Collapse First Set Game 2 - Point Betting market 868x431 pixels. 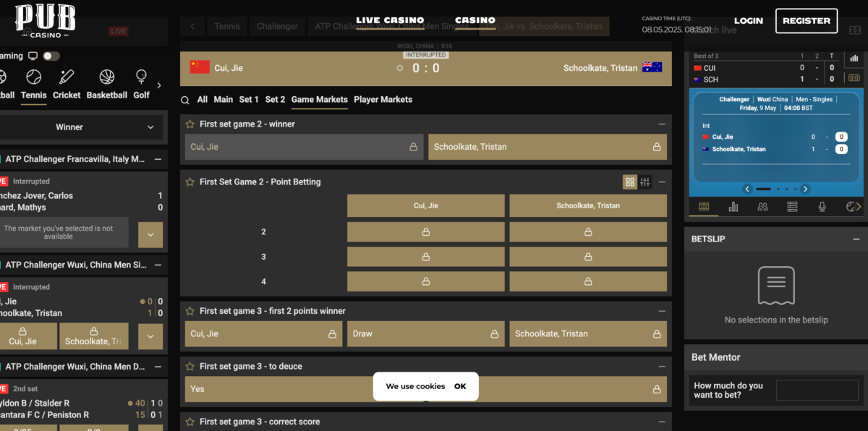click(661, 182)
